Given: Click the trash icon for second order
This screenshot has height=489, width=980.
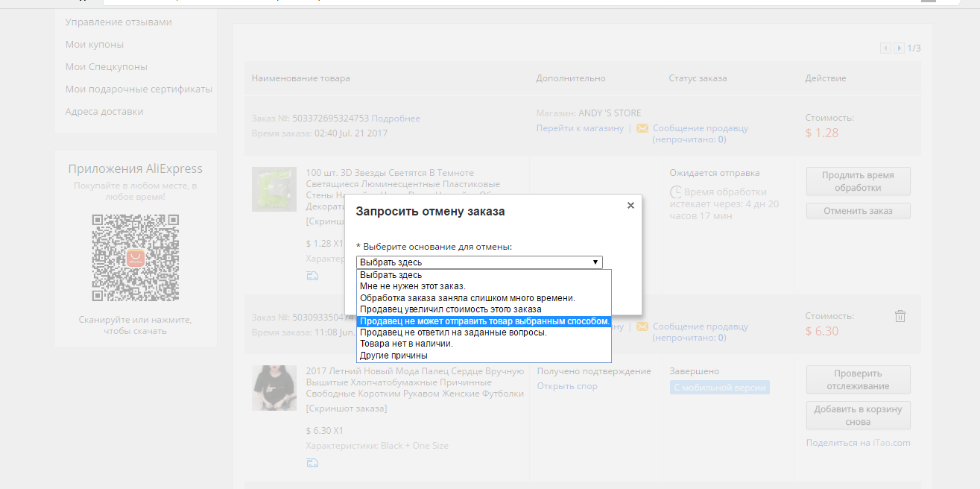Looking at the screenshot, I should pyautogui.click(x=900, y=316).
